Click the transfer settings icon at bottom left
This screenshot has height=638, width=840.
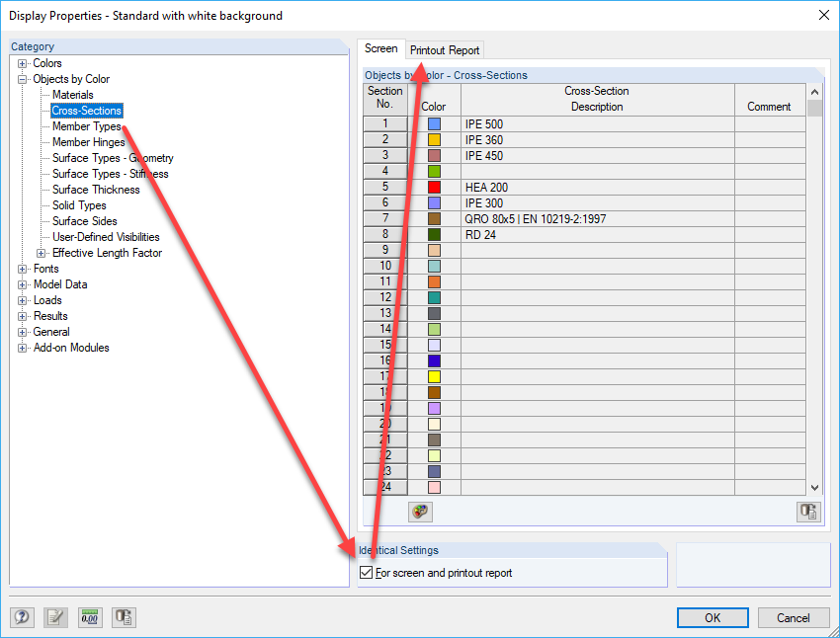tap(123, 616)
